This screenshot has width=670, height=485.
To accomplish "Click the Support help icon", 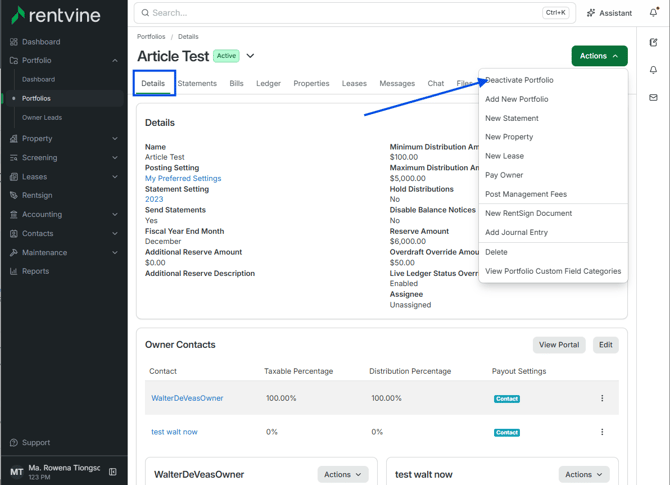I will click(x=14, y=443).
